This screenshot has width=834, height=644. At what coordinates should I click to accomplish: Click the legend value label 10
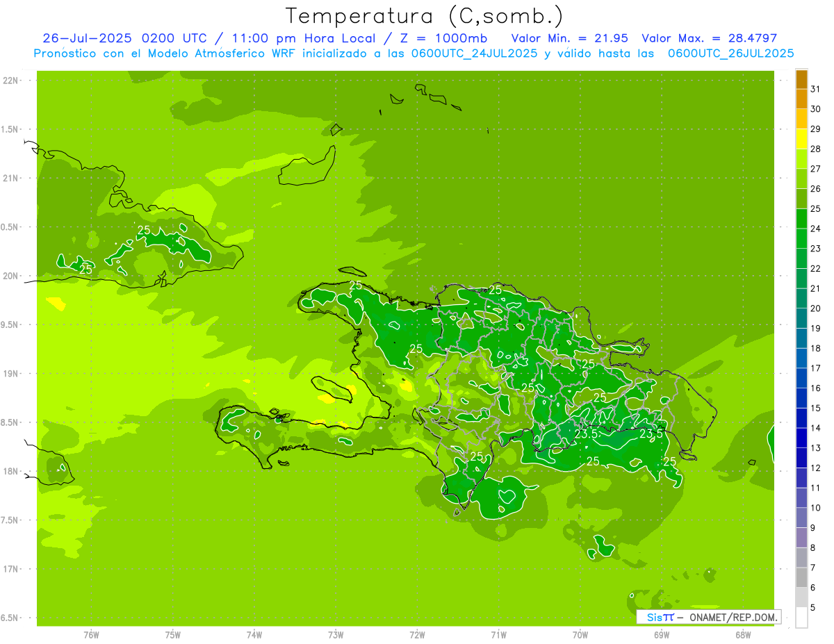815,508
